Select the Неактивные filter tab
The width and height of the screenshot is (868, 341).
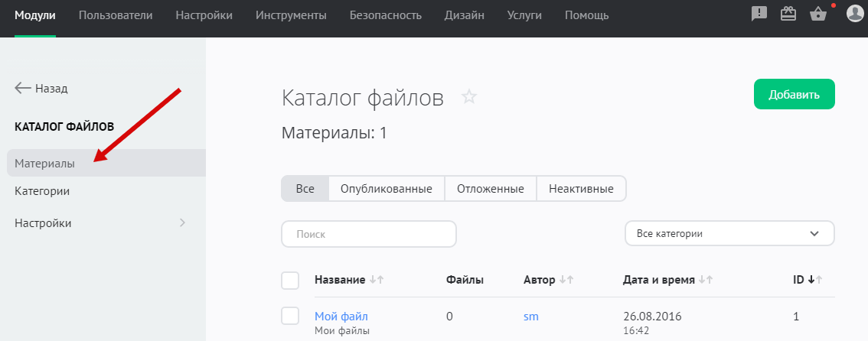581,188
